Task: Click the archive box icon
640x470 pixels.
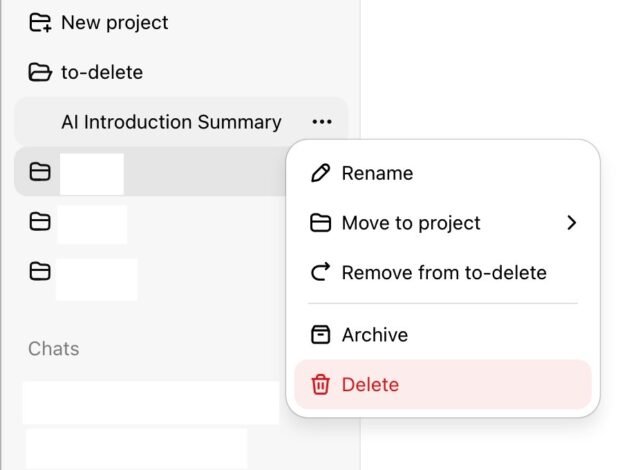Action: click(320, 335)
